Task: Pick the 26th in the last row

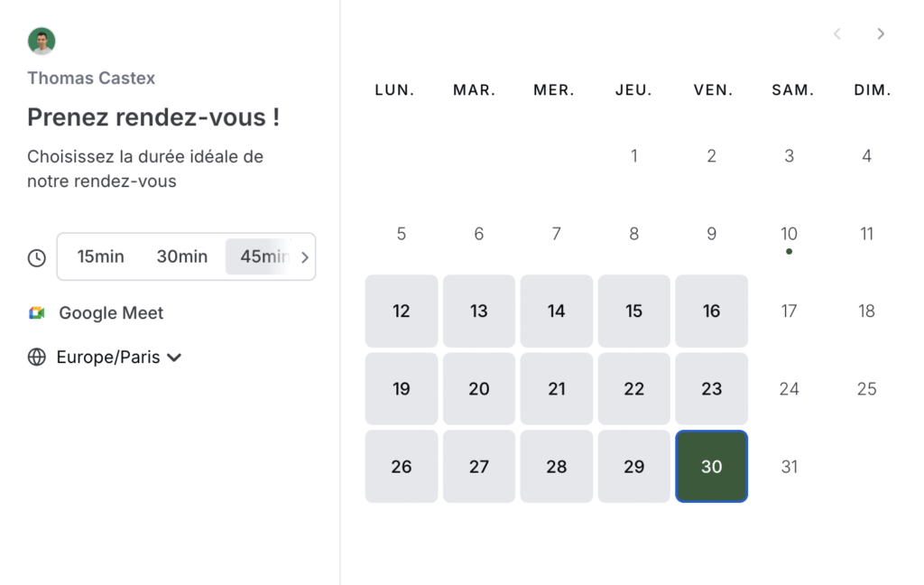Action: tap(402, 467)
